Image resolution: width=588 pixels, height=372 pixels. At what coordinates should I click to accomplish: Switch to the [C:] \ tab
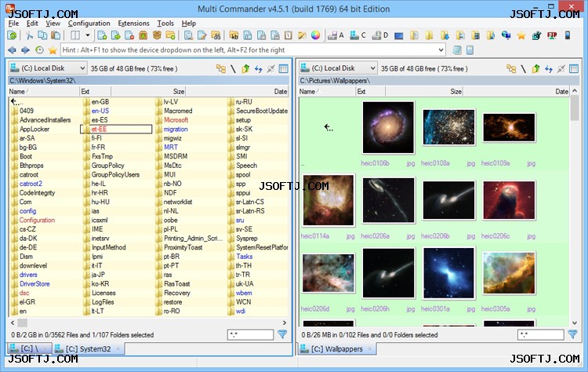click(29, 348)
